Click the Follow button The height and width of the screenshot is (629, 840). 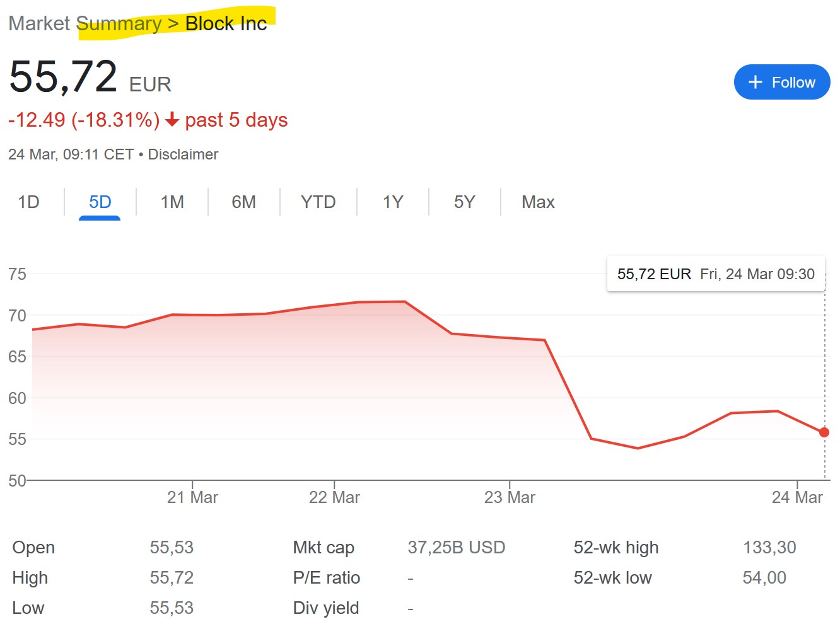click(x=782, y=82)
